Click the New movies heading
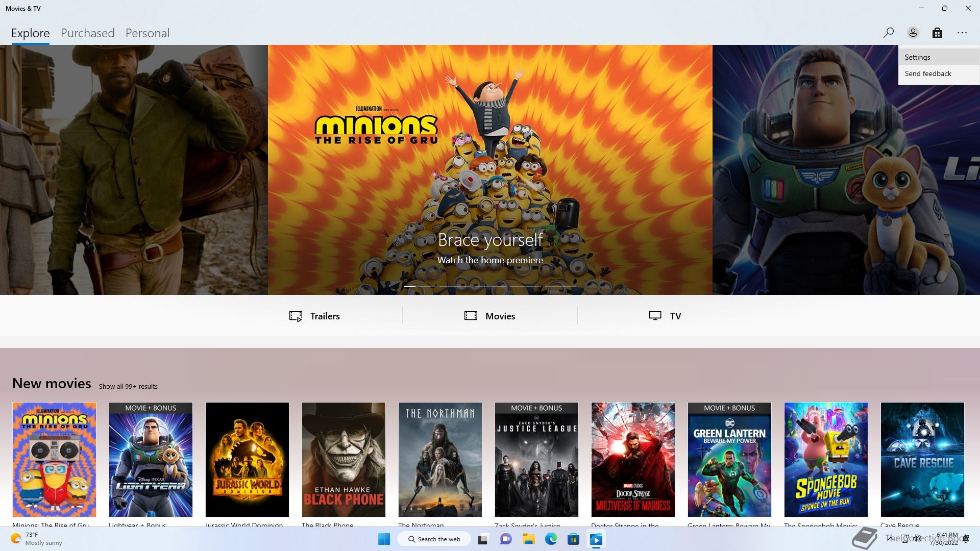 click(52, 383)
